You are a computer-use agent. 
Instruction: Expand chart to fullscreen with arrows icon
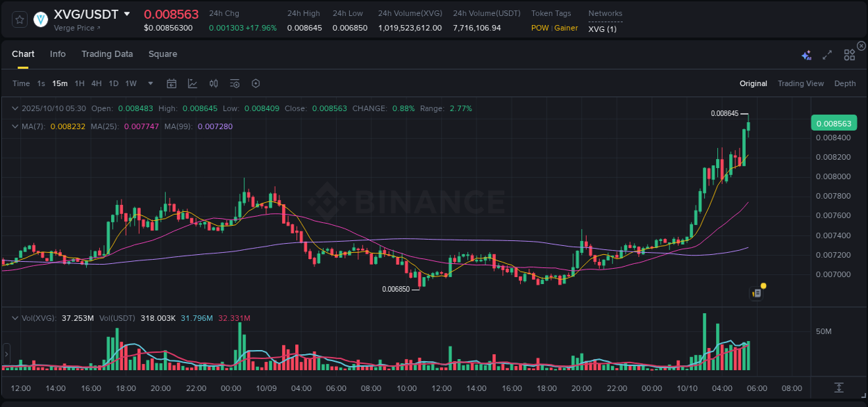click(827, 54)
